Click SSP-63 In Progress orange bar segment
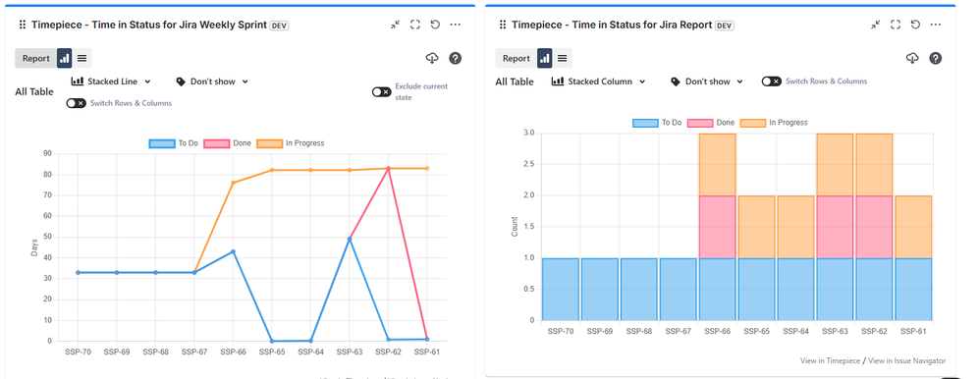 [x=835, y=165]
